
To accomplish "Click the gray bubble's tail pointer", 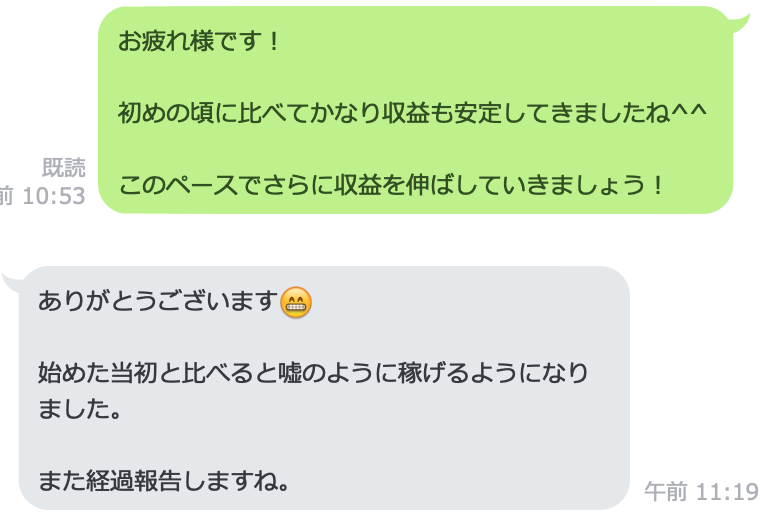I will [x=13, y=282].
